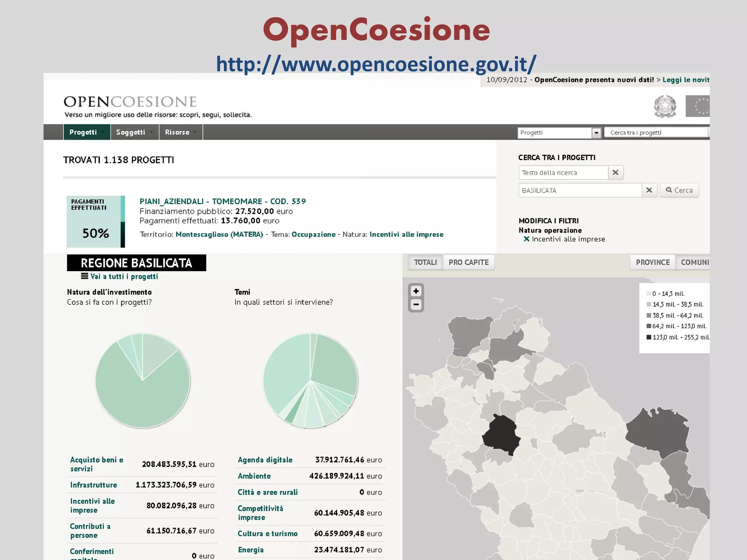Switch the map to TOTALI view
The height and width of the screenshot is (560, 747).
click(425, 262)
